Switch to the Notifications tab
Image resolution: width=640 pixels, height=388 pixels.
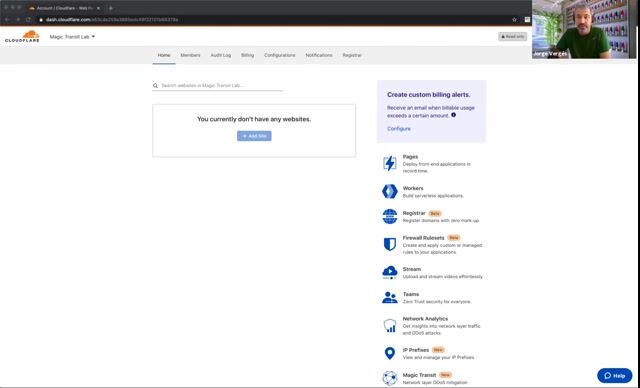click(x=319, y=55)
